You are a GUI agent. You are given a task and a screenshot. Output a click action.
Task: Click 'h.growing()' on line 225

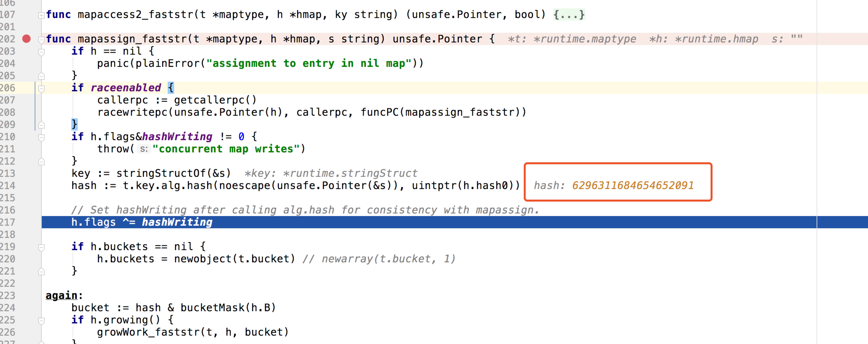(x=126, y=320)
